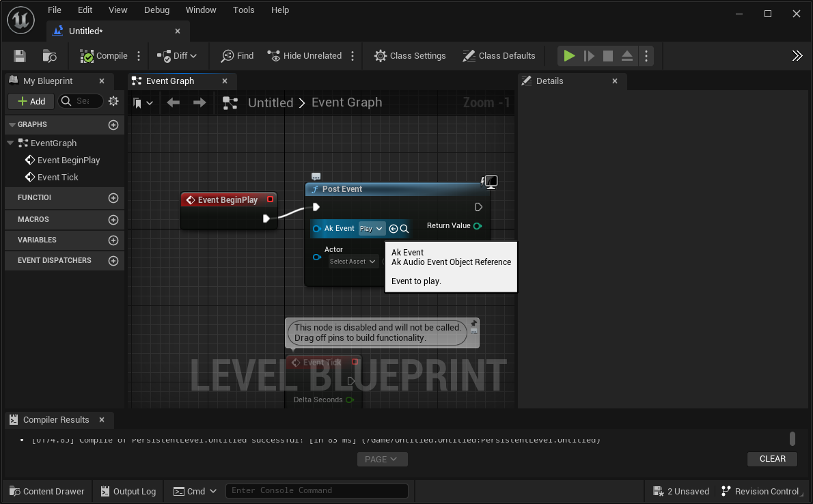Add a new variable

113,240
